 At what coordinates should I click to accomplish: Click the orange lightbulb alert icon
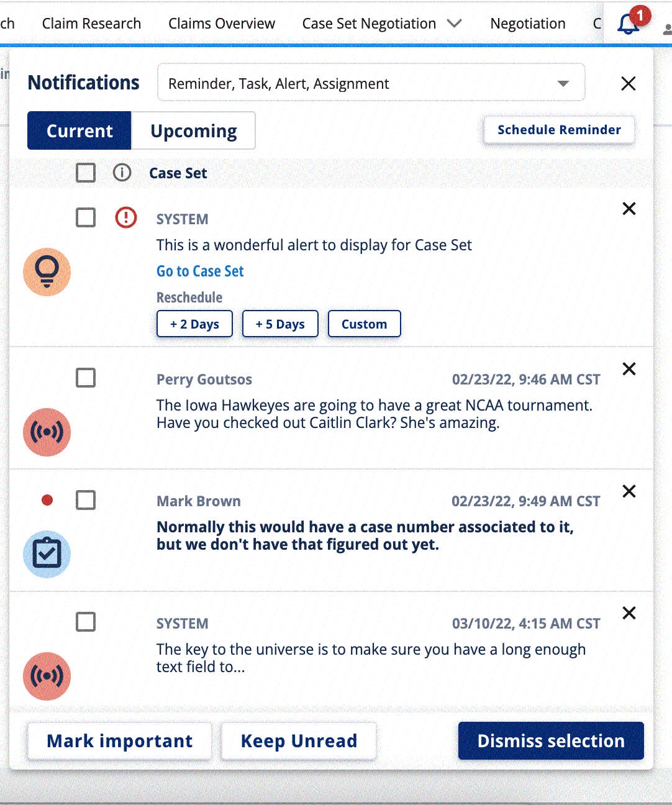(47, 272)
